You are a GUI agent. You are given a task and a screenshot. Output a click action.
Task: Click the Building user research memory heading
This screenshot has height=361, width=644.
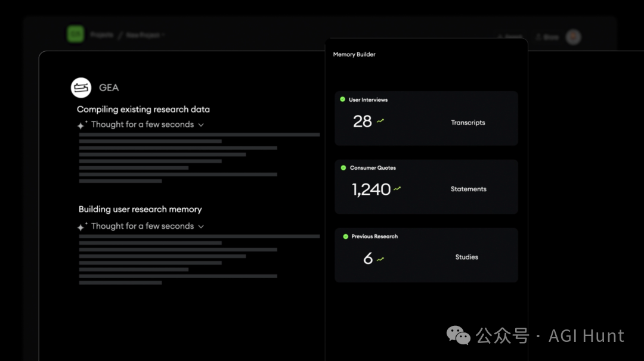[x=140, y=209]
